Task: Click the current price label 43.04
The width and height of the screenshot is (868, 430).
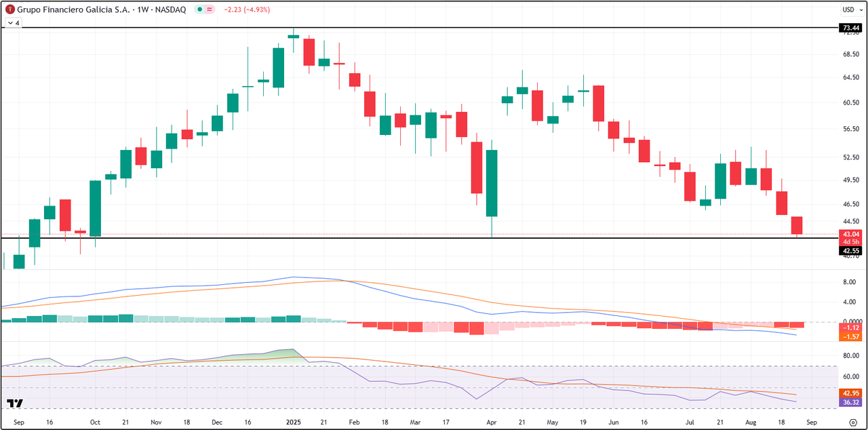Action: (850, 234)
